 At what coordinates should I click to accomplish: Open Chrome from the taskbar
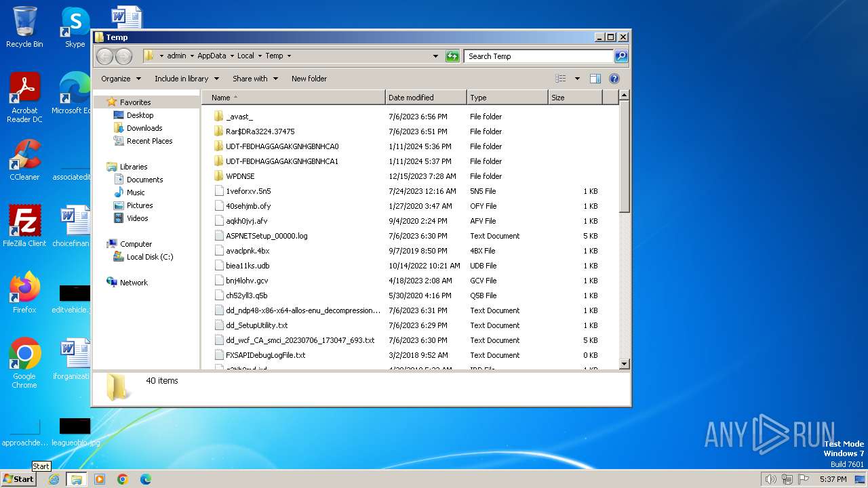click(123, 479)
